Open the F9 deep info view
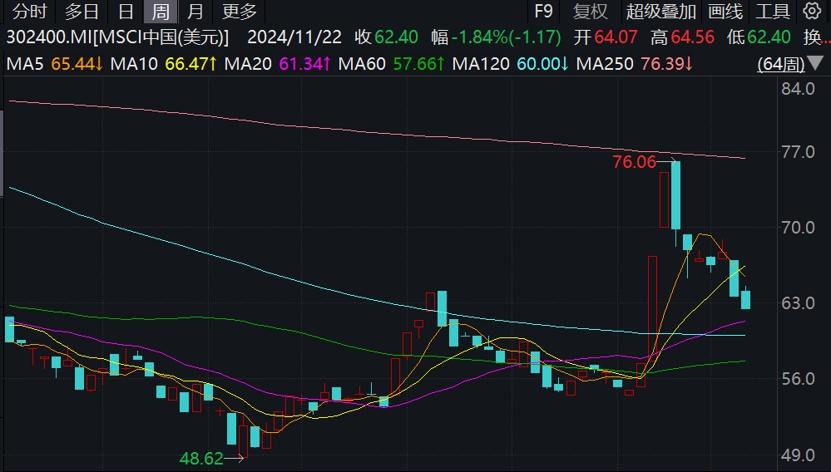Screen dimensions: 831x472 [x=543, y=11]
